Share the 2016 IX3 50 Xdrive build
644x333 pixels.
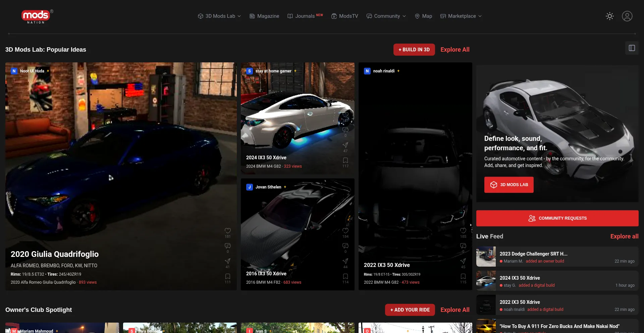click(345, 261)
